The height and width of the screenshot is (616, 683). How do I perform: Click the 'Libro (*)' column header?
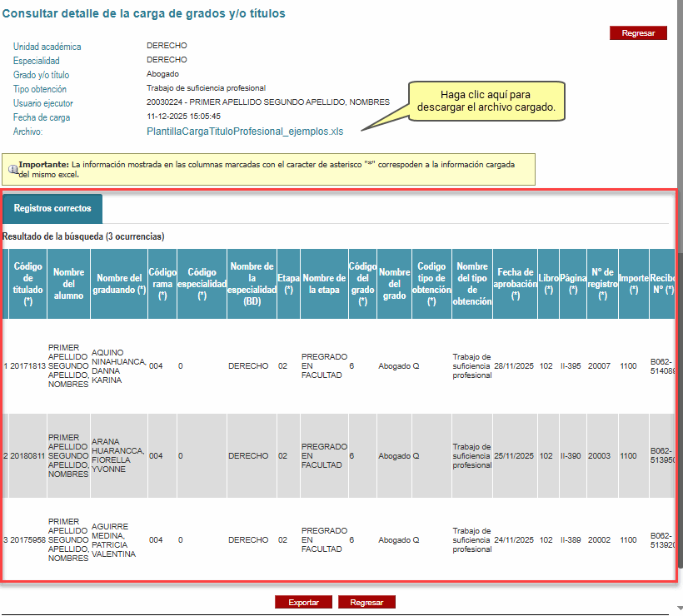[x=548, y=284]
